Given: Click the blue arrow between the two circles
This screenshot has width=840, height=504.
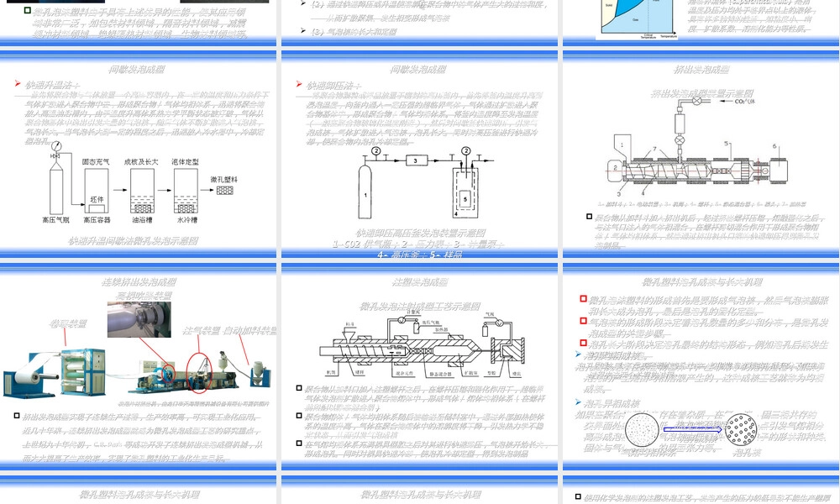Looking at the screenshot, I should point(692,429).
